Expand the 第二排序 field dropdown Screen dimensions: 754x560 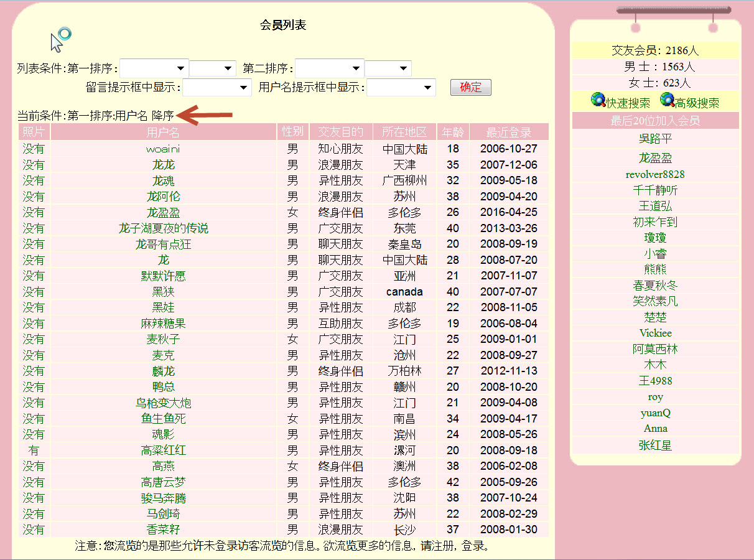pyautogui.click(x=330, y=68)
